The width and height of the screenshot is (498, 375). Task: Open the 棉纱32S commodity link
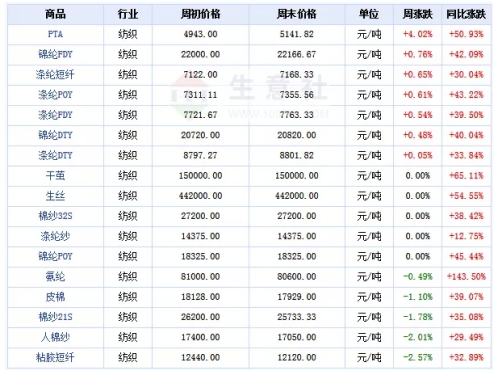[x=55, y=216]
